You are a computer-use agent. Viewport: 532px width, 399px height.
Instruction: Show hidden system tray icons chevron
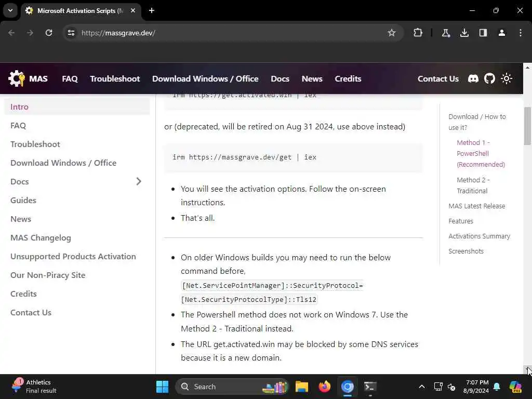[x=421, y=387]
